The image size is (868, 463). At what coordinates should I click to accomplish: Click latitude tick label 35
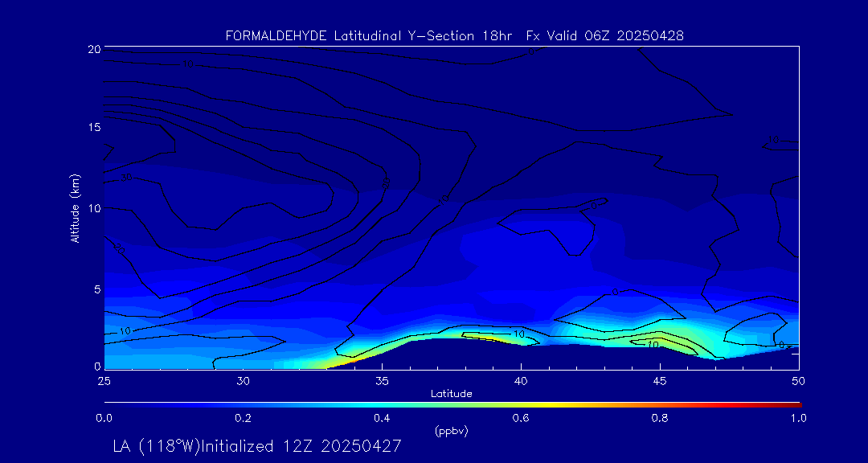[x=382, y=381]
